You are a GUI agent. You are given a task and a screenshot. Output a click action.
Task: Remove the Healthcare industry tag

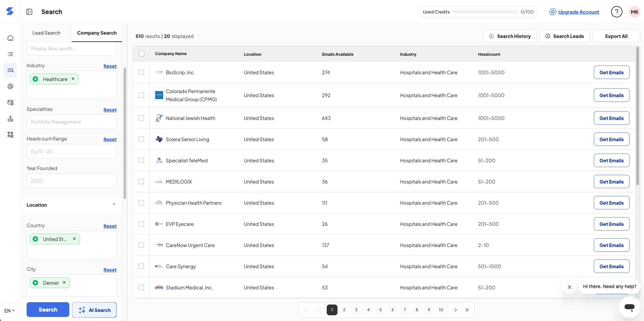[x=73, y=79]
